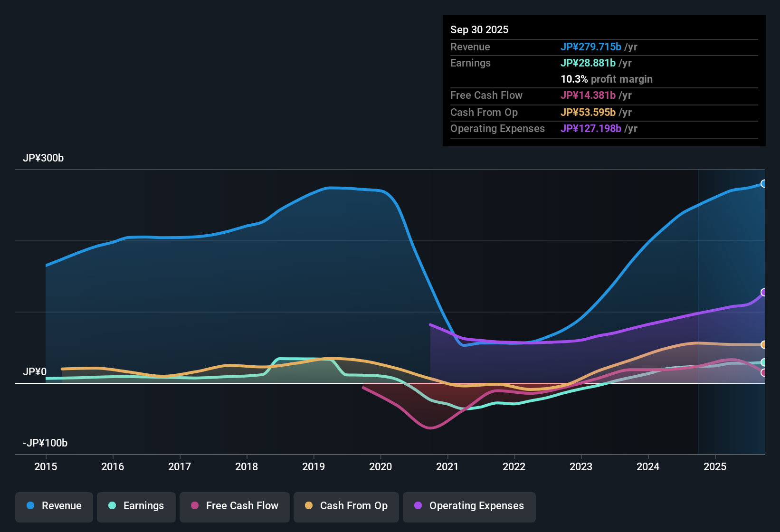Click the 10.3% profit margin text
Image resolution: width=780 pixels, height=532 pixels.
607,79
